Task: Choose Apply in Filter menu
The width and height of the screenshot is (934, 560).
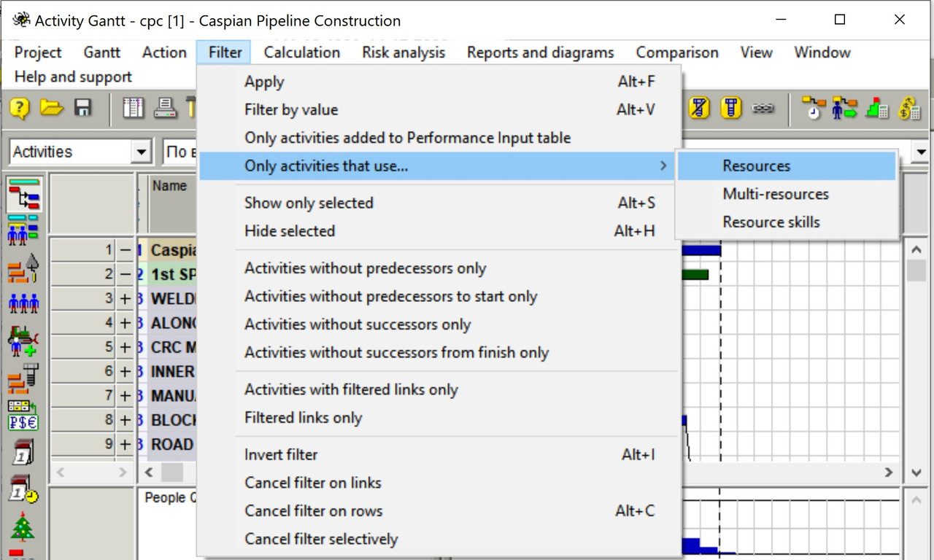Action: [x=439, y=82]
